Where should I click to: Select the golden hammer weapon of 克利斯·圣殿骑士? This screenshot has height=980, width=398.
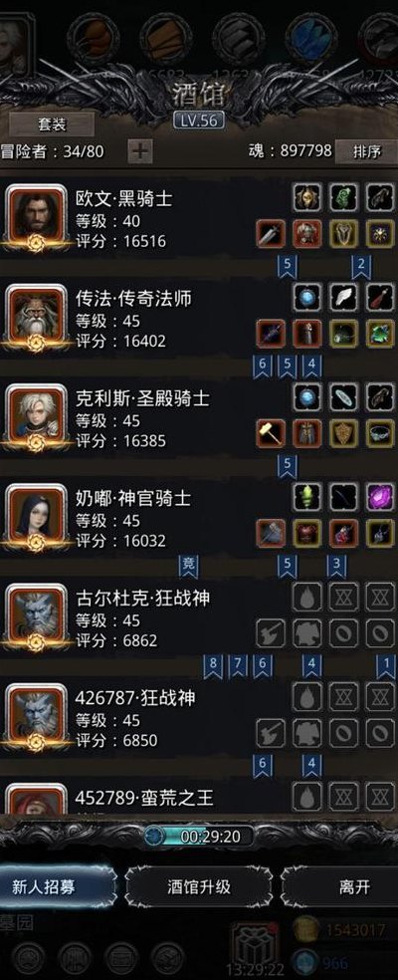[x=271, y=433]
